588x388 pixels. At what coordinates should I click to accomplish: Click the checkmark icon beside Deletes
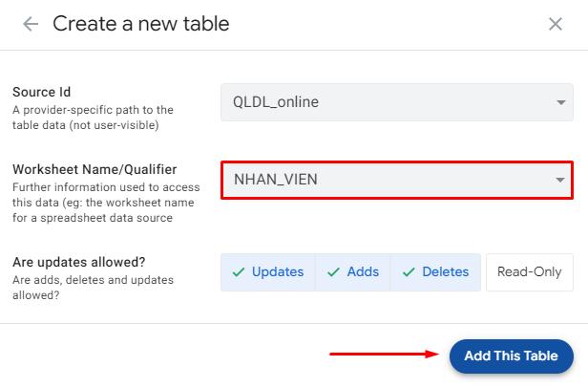click(408, 272)
